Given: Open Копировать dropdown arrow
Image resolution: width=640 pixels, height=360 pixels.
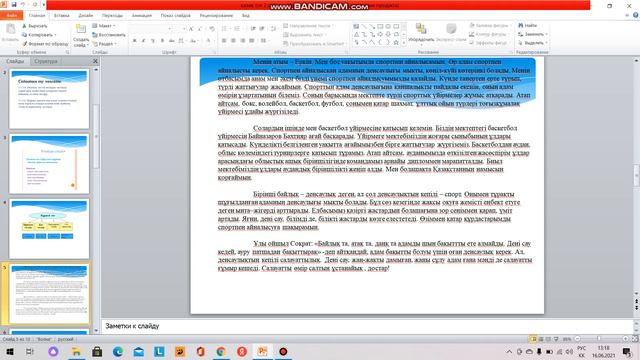Looking at the screenshot, I should click(x=55, y=35).
